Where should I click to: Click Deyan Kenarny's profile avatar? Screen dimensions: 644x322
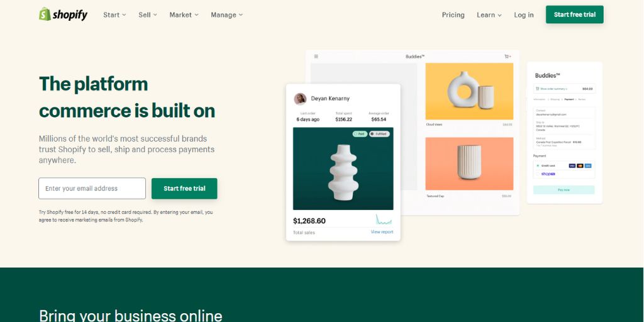[300, 99]
